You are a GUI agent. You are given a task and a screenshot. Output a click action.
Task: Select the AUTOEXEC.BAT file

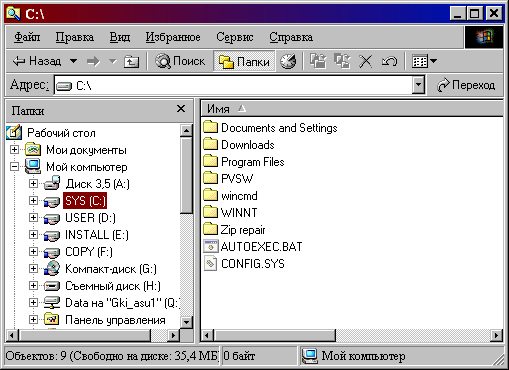[253, 247]
